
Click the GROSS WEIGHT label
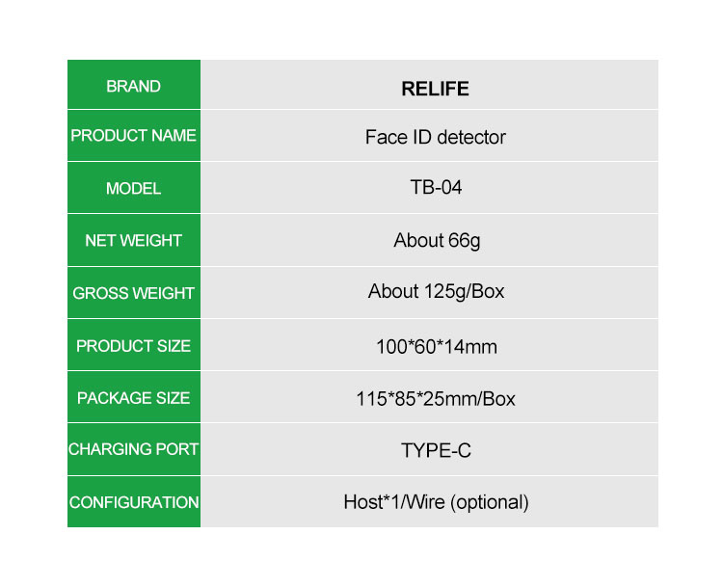(133, 293)
